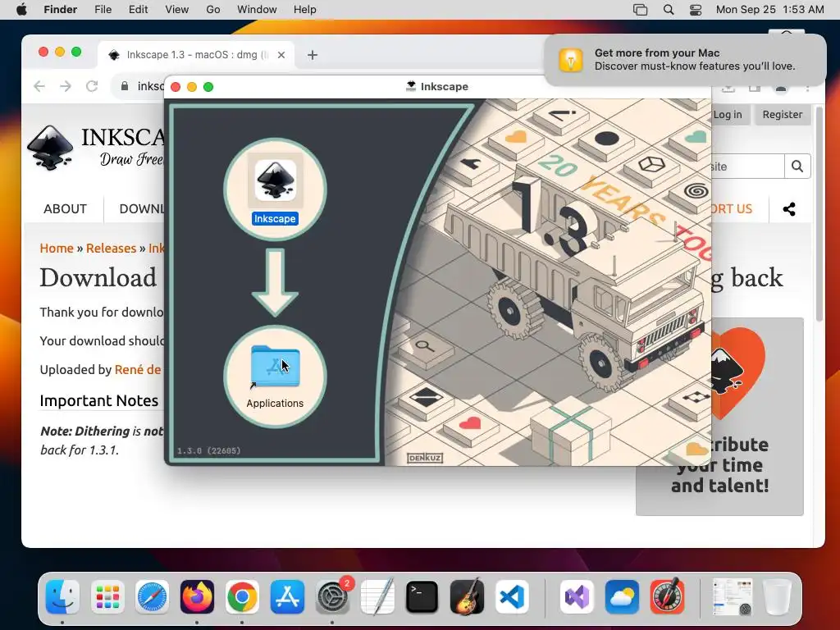
Task: Open Control Center in menu bar
Action: click(696, 10)
